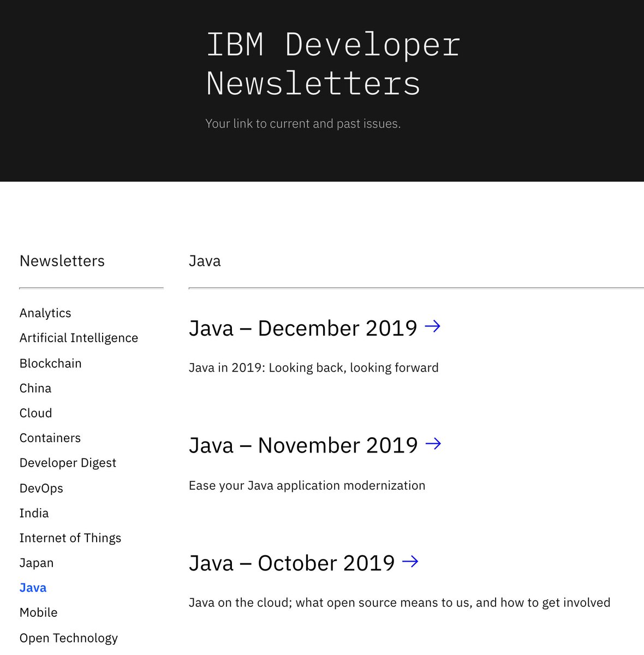This screenshot has width=644, height=655.
Task: Open the Japan newsletter category
Action: [37, 563]
